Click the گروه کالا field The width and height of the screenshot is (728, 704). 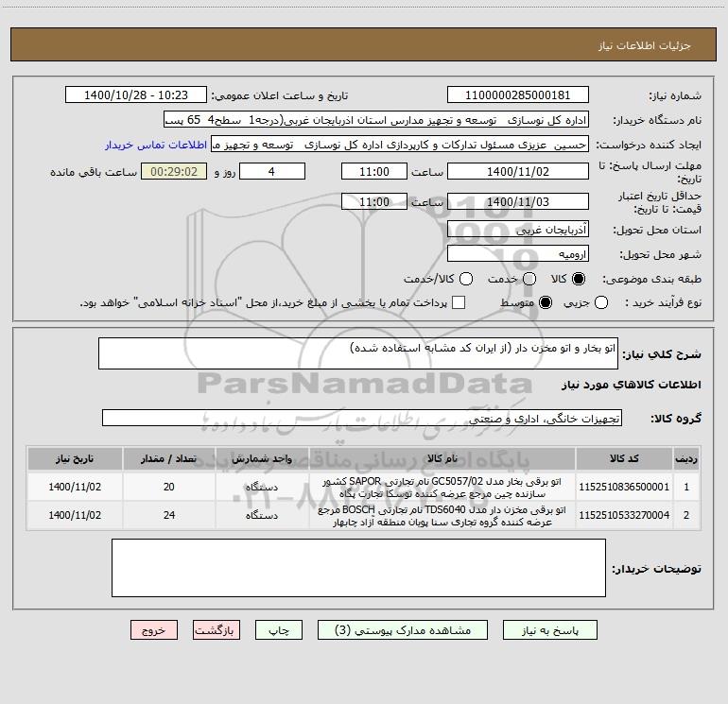click(x=362, y=418)
